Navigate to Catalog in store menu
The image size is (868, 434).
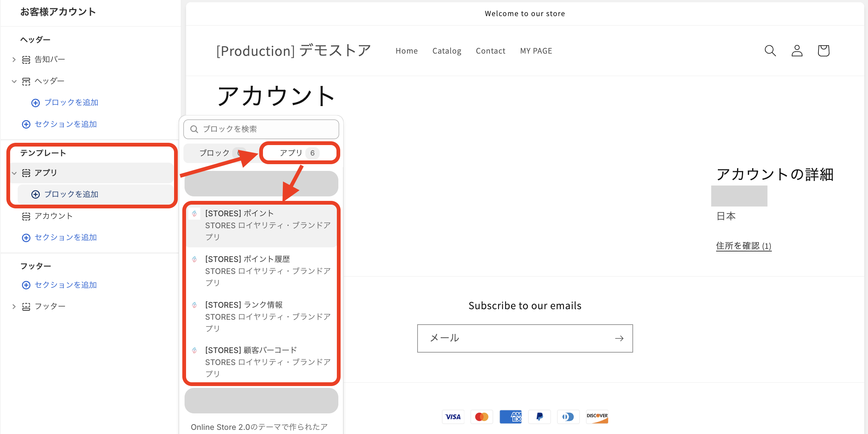pos(447,51)
